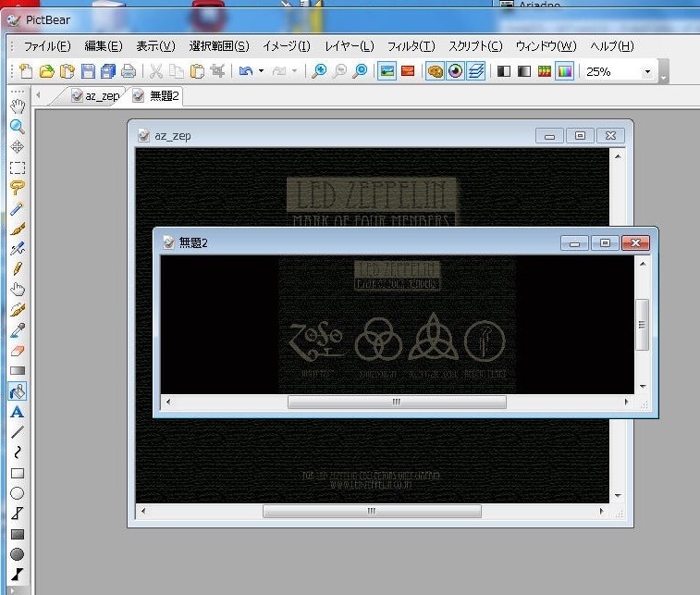
Task: Open the ファイル(F) menu
Action: 47,46
